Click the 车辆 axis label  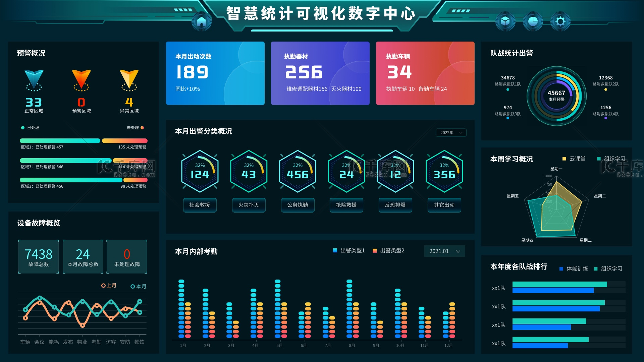(x=25, y=342)
